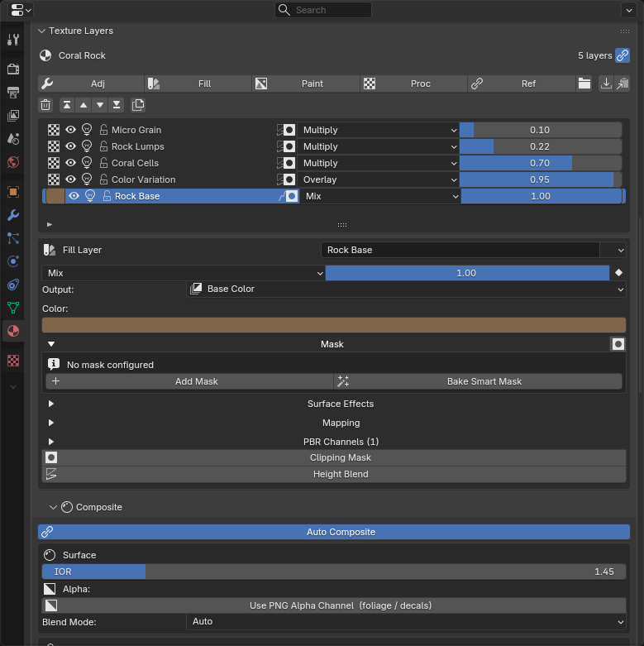Move selected layer down one step
Screen dimensions: 644x646
[x=100, y=105]
